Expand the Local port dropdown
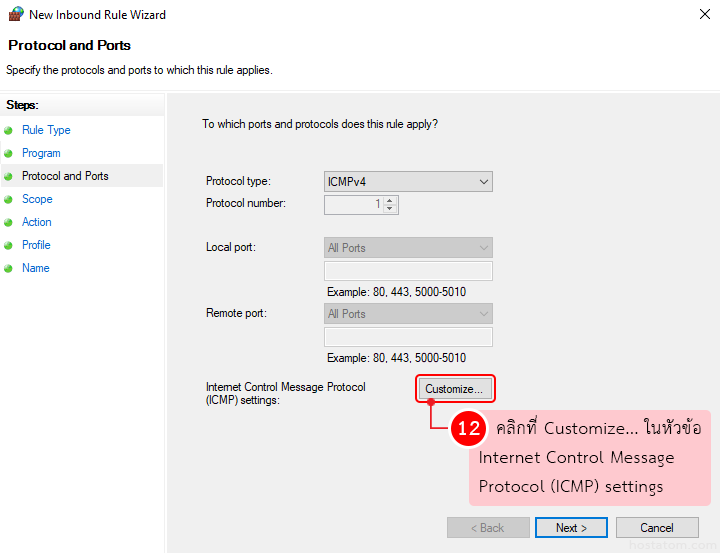The image size is (720, 553). pos(408,248)
